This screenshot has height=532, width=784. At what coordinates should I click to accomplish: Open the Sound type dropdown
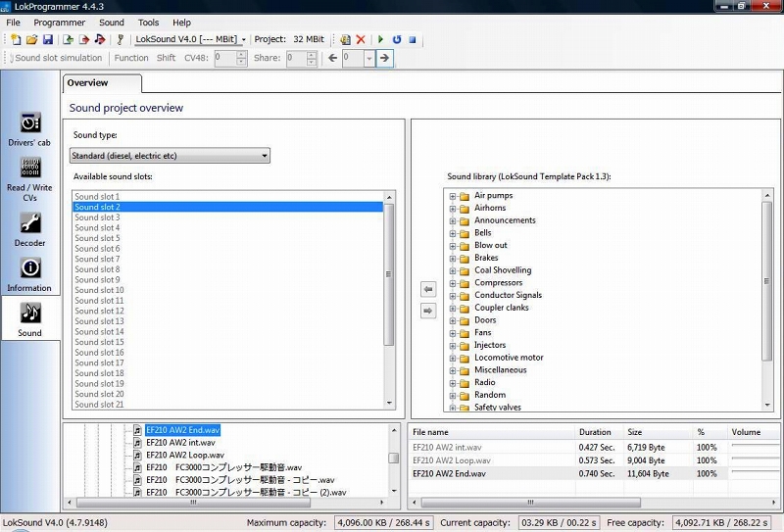click(170, 156)
